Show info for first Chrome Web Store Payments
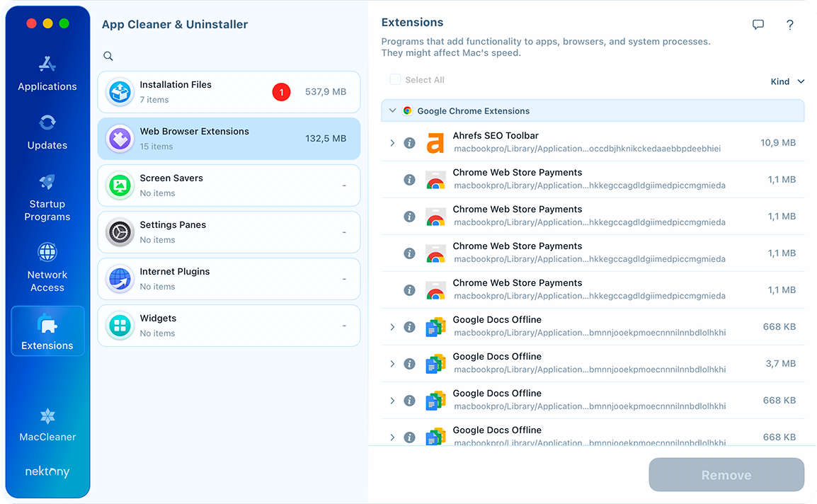 pos(409,180)
